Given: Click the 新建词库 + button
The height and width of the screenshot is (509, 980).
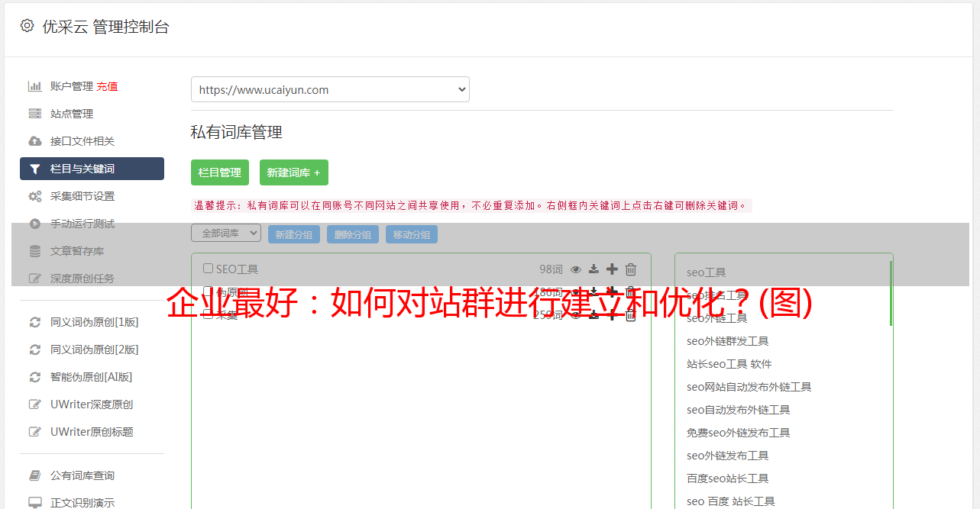Looking at the screenshot, I should [294, 172].
